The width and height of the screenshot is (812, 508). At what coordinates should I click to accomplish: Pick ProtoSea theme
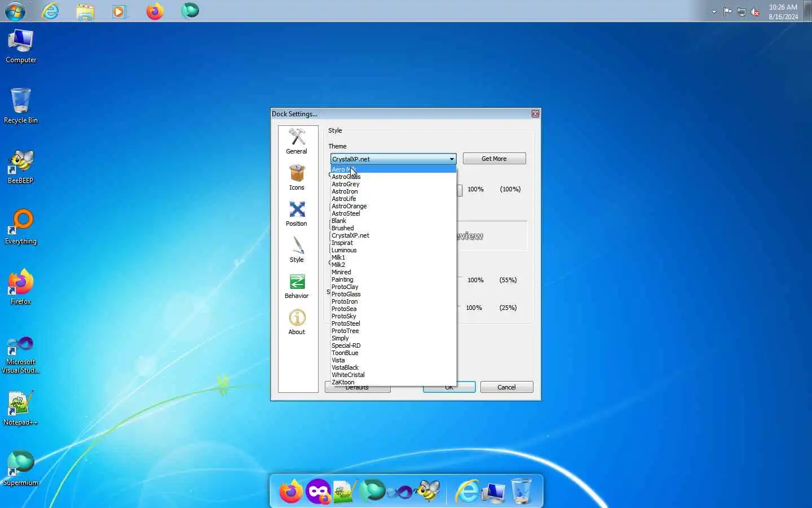click(393, 309)
